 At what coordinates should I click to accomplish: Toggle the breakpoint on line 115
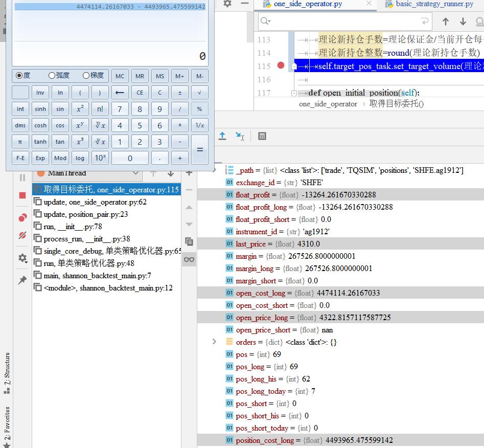[281, 65]
